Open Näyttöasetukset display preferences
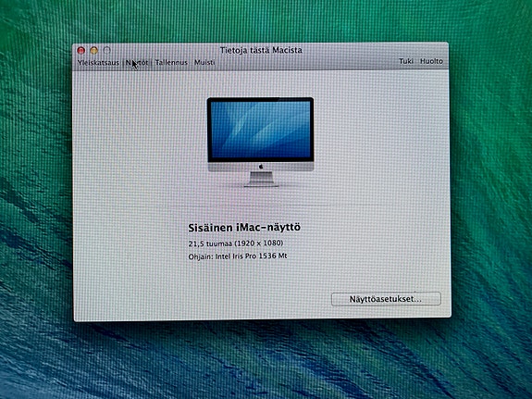Viewport: 532px width, 399px height. click(386, 299)
